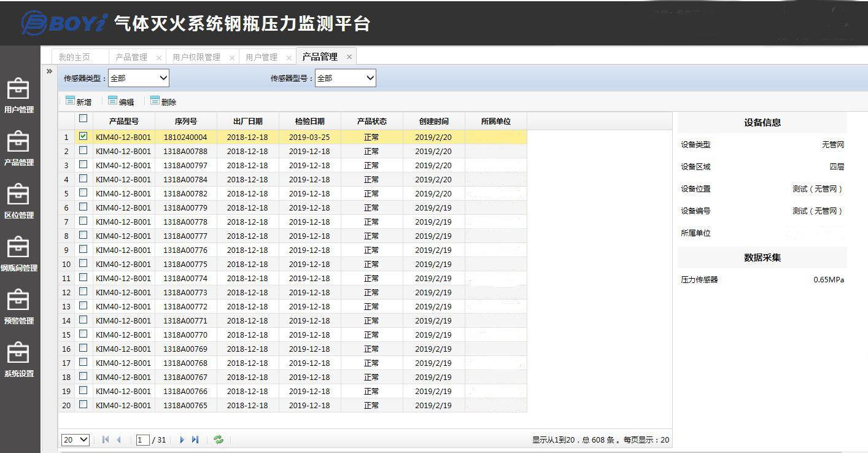Open the 传感器型号 dropdown
This screenshot has height=453, width=868.
tap(345, 78)
